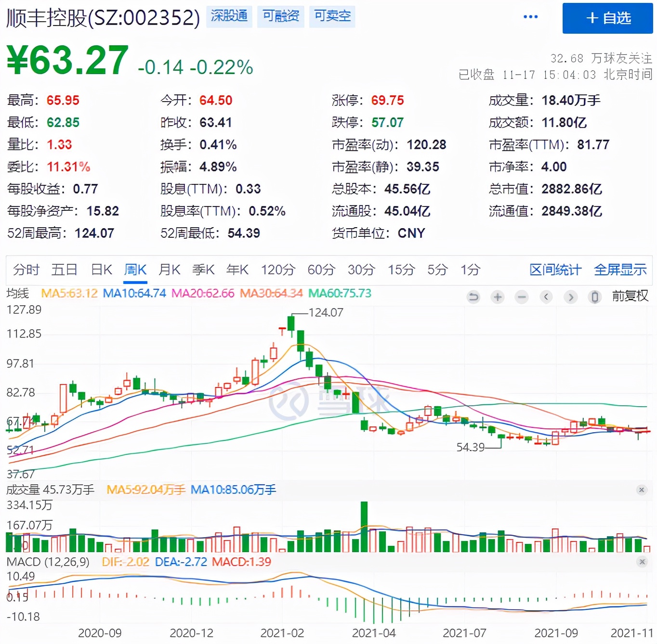The width and height of the screenshot is (657, 644).
Task: Collapse the 成交量 volume panel
Action: click(641, 489)
